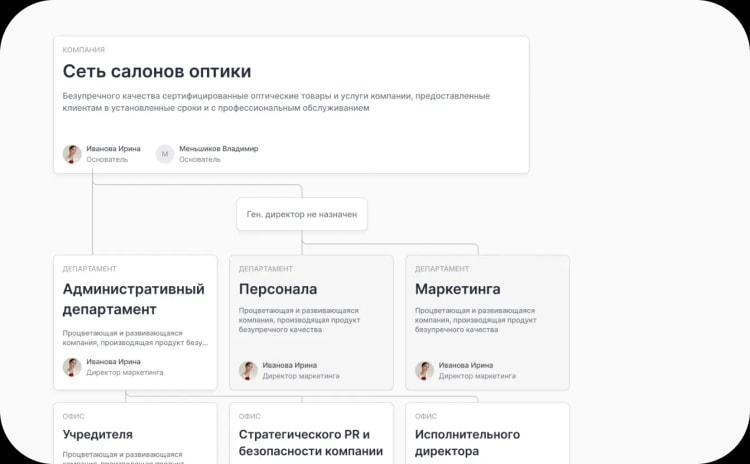Click 'ДЕПАРТАМЕНТ' label on the Персонала card

click(265, 269)
